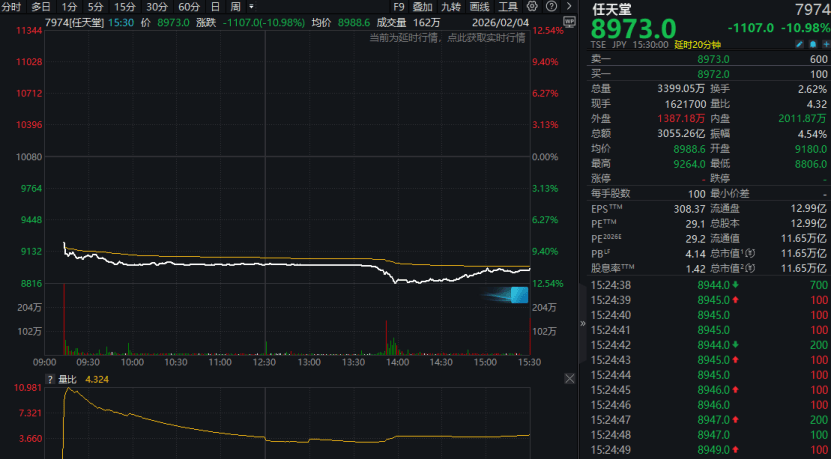Select the 60分 chart period
This screenshot has height=460, width=831.
tap(188, 6)
